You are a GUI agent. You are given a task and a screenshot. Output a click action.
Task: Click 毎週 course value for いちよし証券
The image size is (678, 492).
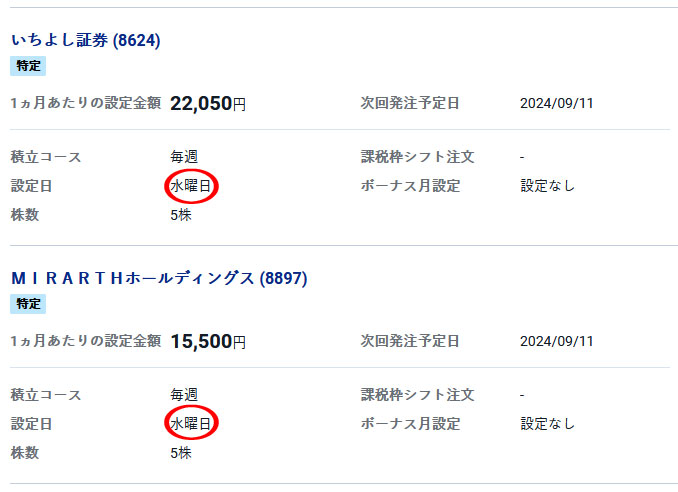coord(184,157)
